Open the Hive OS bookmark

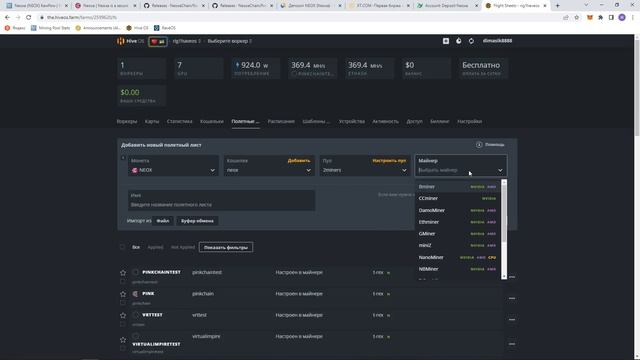click(137, 28)
